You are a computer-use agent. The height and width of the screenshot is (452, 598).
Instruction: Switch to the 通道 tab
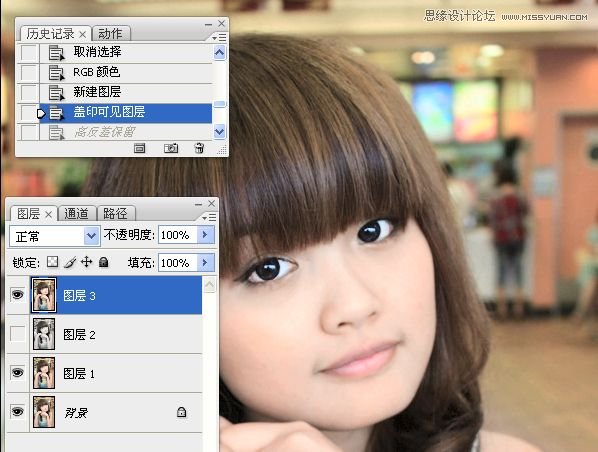tap(76, 214)
